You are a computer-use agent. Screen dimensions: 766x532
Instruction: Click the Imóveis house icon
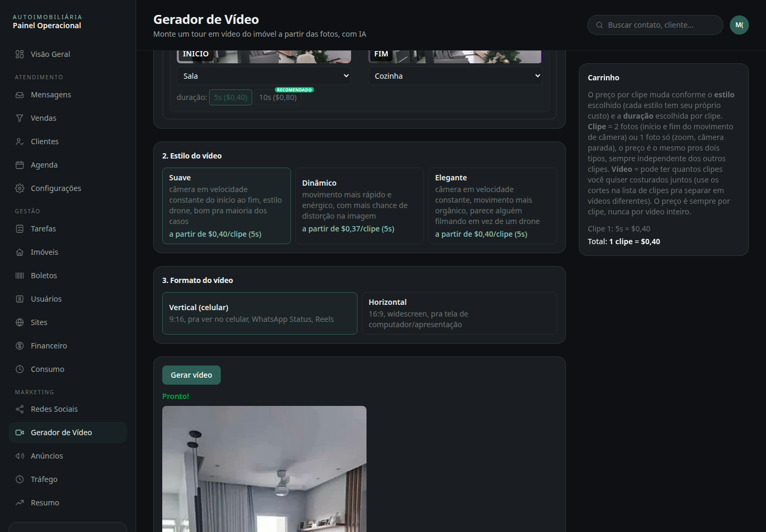[x=20, y=252]
